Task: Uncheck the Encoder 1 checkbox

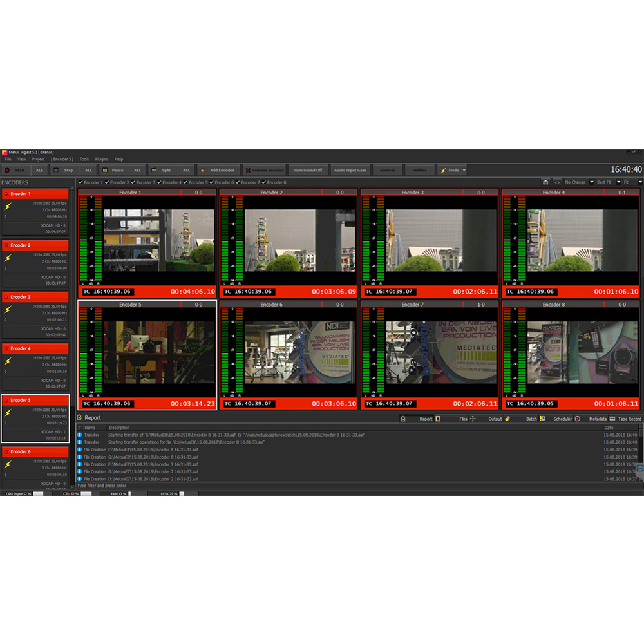Action: (80, 182)
